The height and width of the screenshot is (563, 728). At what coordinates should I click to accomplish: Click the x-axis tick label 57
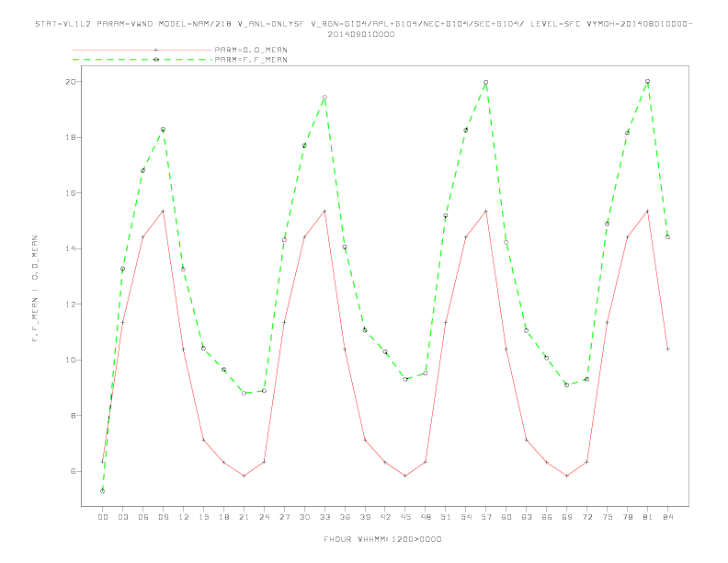click(x=486, y=517)
